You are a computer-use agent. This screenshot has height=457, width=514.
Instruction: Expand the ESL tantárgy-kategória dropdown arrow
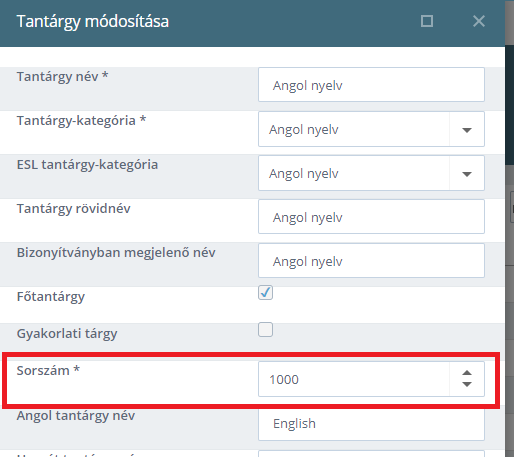467,174
